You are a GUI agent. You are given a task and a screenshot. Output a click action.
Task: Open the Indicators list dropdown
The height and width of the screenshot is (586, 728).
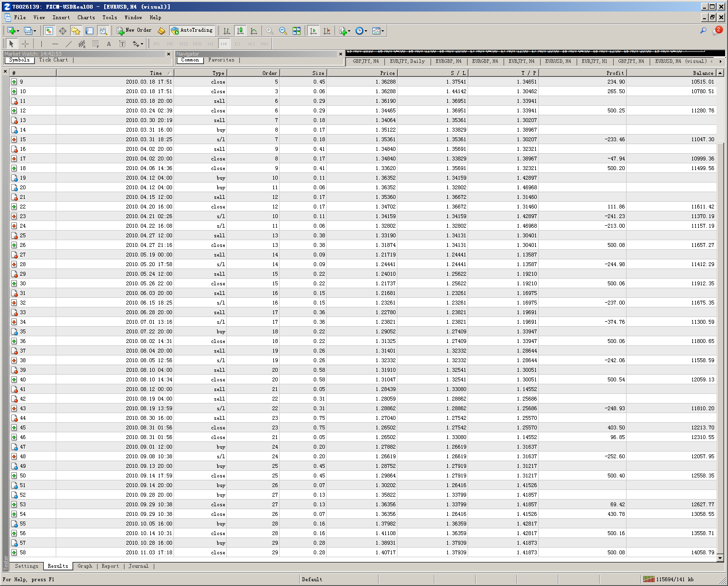click(x=349, y=31)
